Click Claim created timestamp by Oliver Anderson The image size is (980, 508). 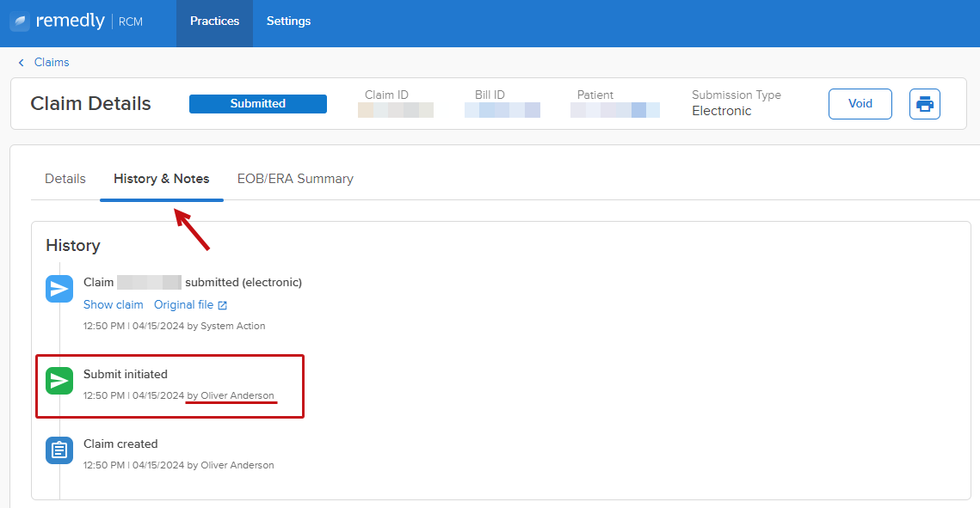(178, 465)
